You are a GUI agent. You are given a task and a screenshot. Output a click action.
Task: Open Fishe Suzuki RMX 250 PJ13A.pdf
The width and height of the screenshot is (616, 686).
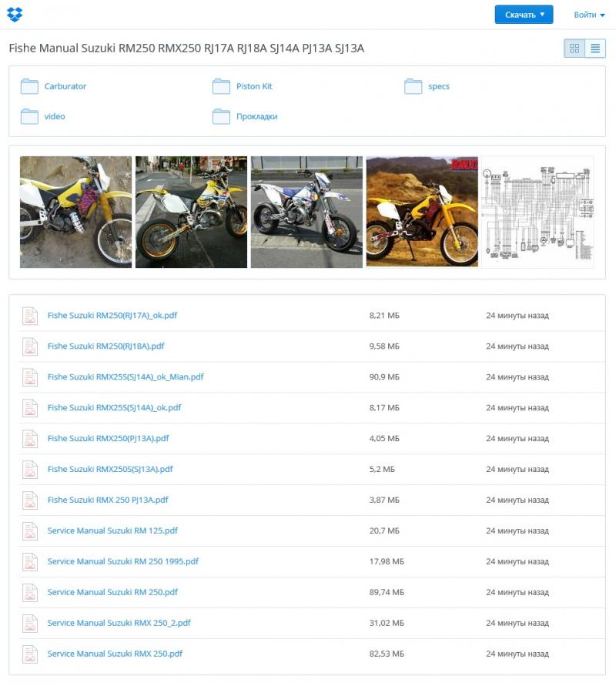(x=108, y=500)
